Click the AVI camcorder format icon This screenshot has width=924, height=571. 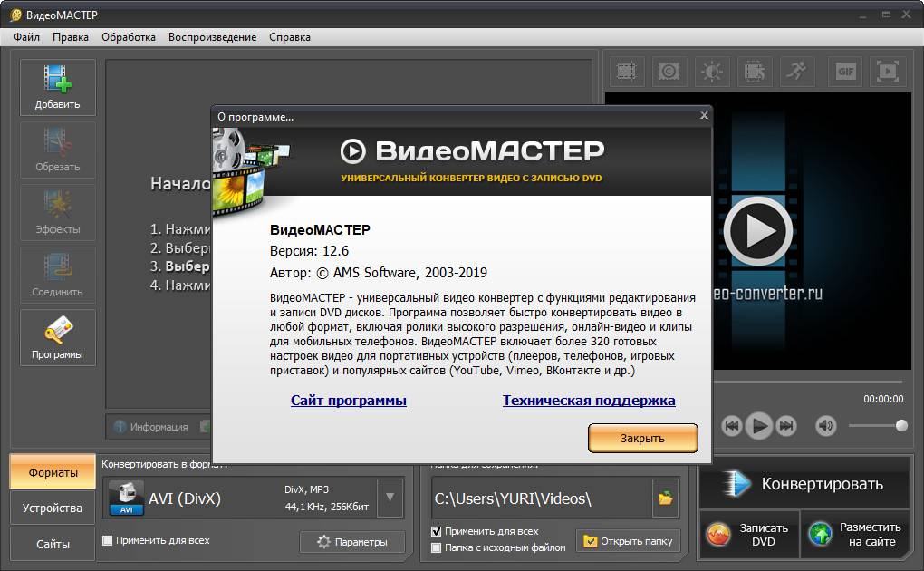point(127,498)
